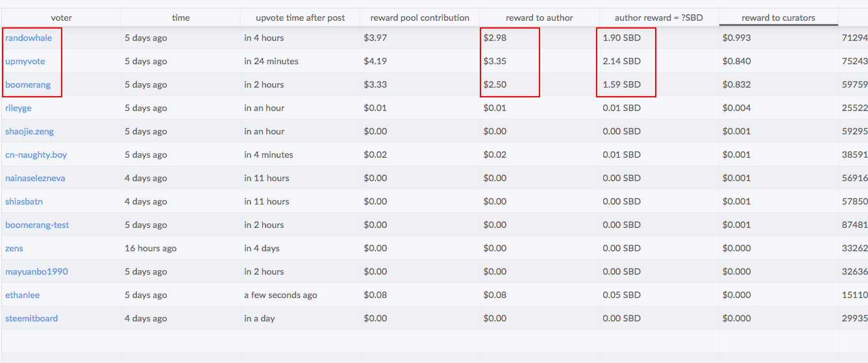This screenshot has height=363, width=868.
Task: Select the 75243 value in upmyvote row
Action: pos(853,61)
